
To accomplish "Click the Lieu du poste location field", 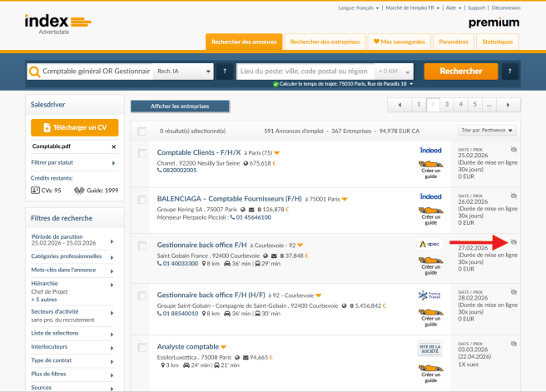I will tap(305, 72).
